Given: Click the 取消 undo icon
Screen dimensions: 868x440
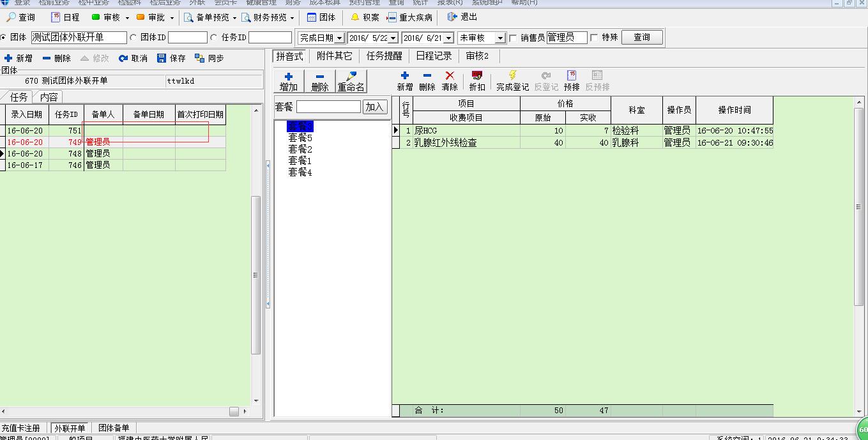Looking at the screenshot, I should click(123, 58).
